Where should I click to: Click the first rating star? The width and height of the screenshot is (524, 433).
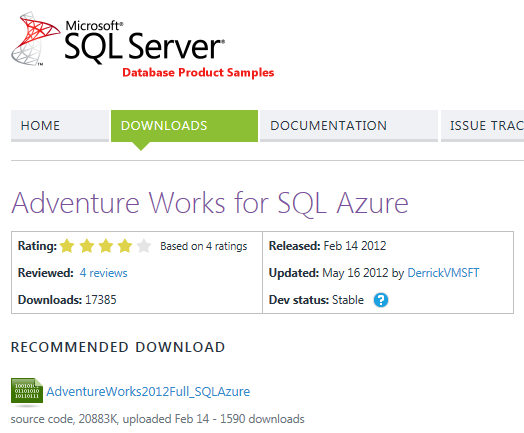[x=67, y=246]
